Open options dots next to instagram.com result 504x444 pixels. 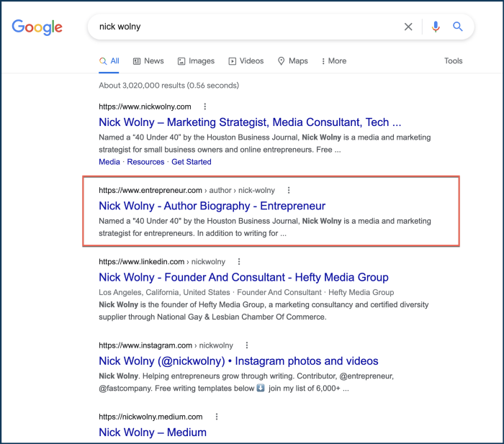[x=247, y=345]
